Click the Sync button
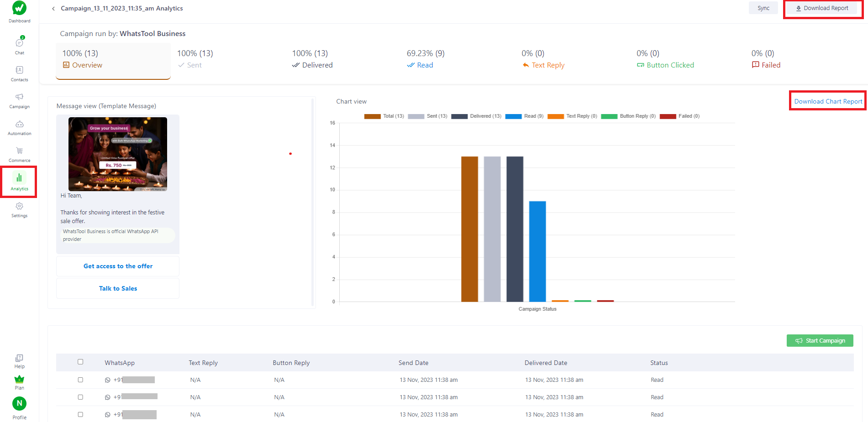The width and height of the screenshot is (868, 422). (x=763, y=8)
